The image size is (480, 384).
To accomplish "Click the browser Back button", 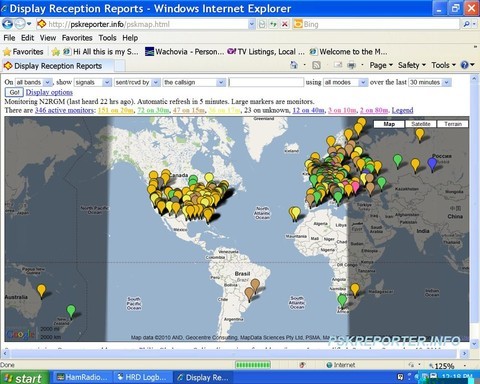I will coord(7,24).
